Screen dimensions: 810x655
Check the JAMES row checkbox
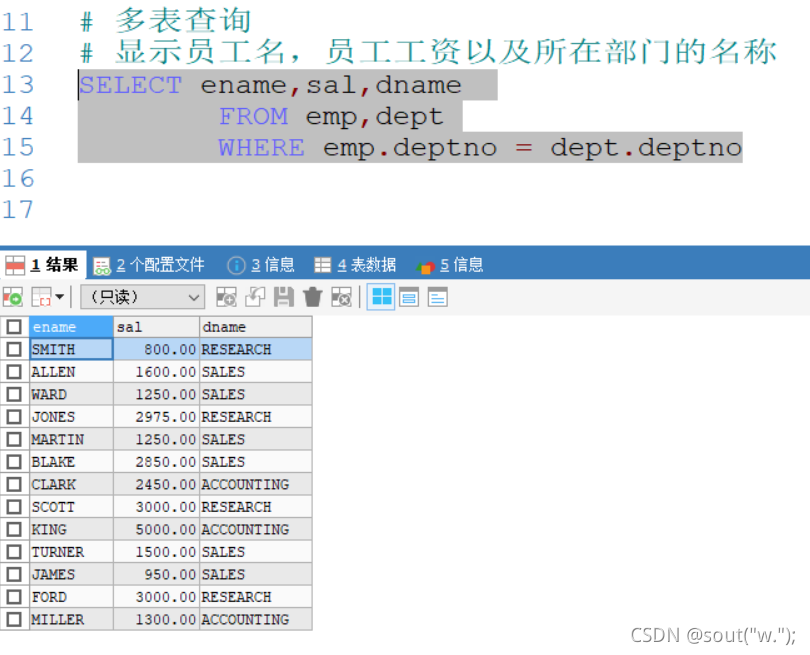coord(14,574)
